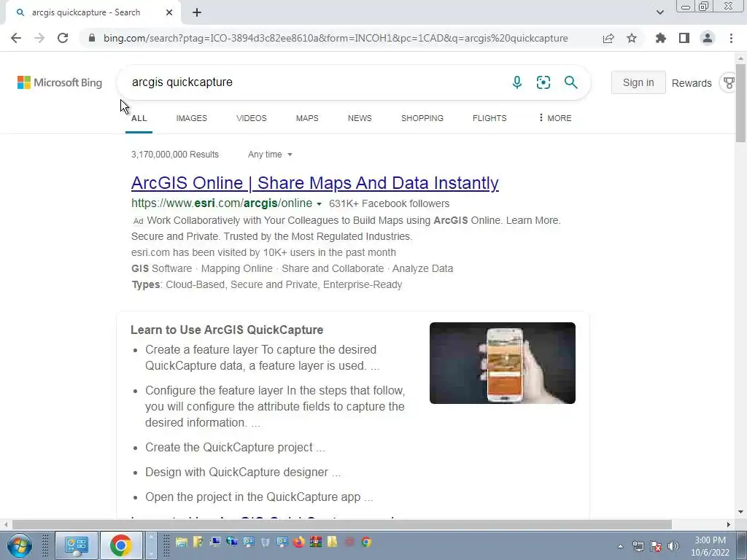Start voice search with the microphone icon
This screenshot has height=560, width=747.
coord(517,82)
